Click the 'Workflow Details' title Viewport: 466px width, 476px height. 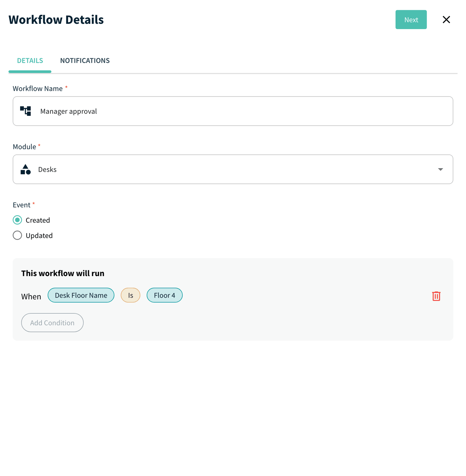[56, 19]
